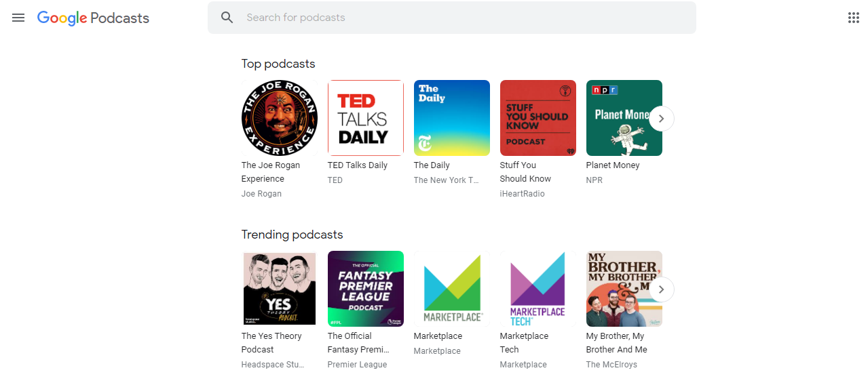Click The Daily title text
This screenshot has height=383, width=868.
[432, 165]
